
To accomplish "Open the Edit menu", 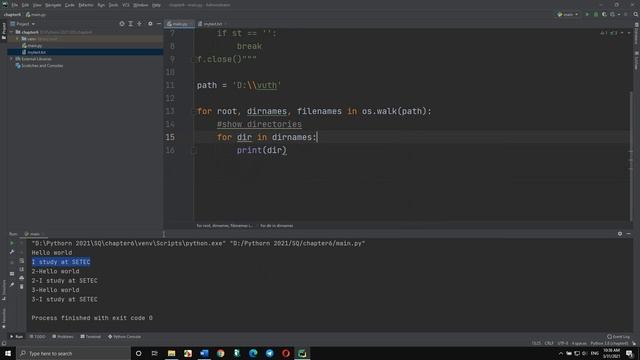I will point(25,5).
